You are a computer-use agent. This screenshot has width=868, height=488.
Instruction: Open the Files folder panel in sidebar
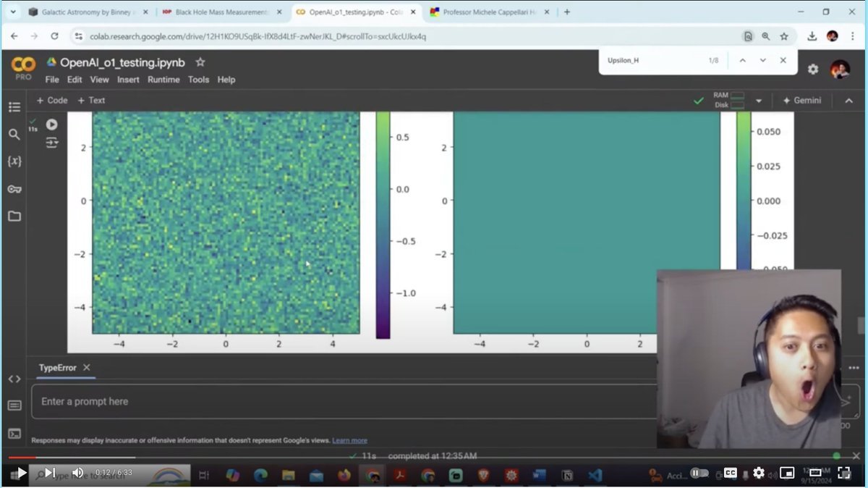(x=14, y=216)
